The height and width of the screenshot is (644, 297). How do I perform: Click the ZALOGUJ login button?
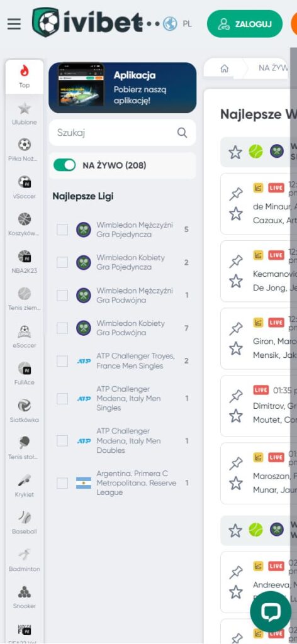245,24
